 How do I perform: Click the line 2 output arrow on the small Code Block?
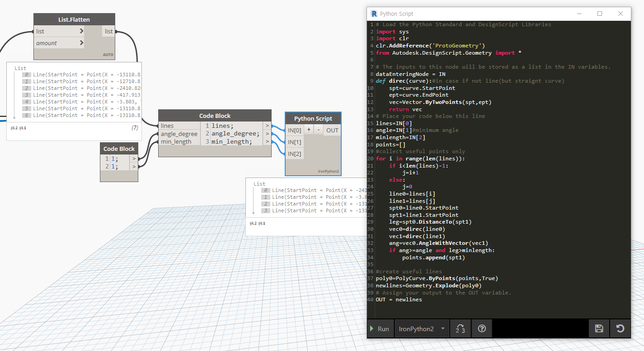pyautogui.click(x=134, y=167)
